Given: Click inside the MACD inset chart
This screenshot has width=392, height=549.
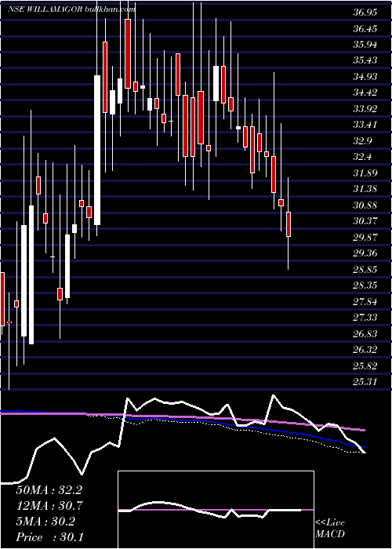Looking at the screenshot, I should click(216, 510).
